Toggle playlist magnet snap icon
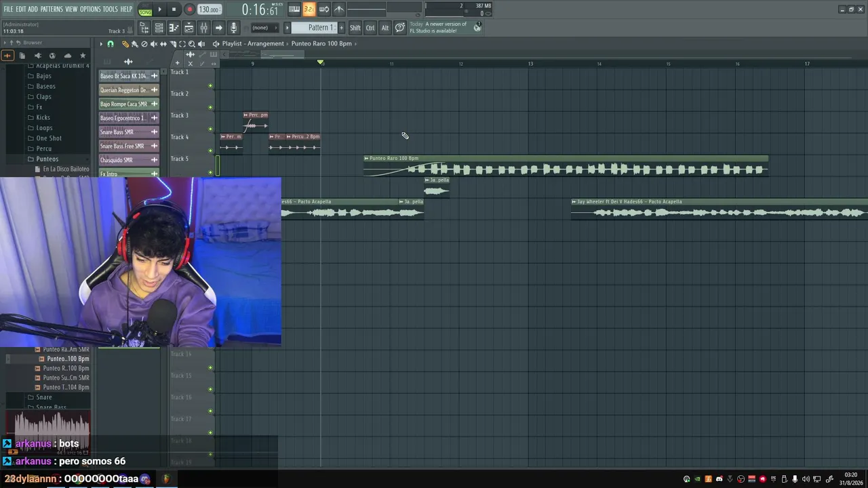868x488 pixels. [111, 44]
